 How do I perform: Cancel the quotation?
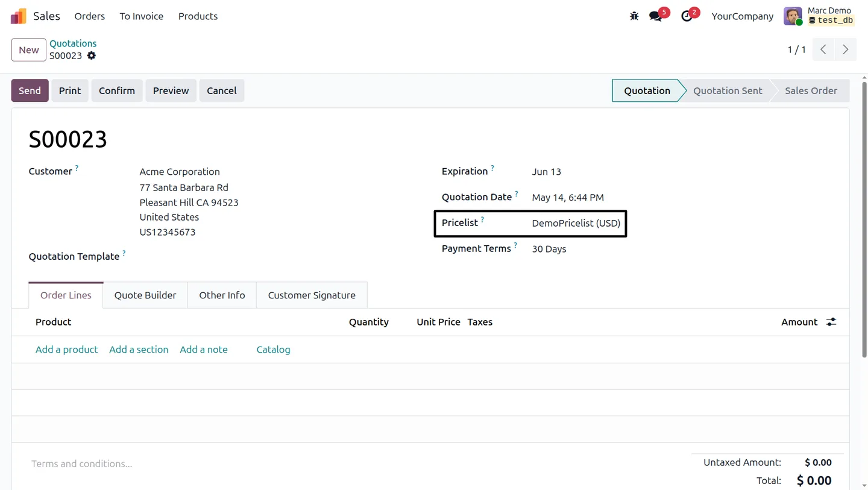[222, 90]
